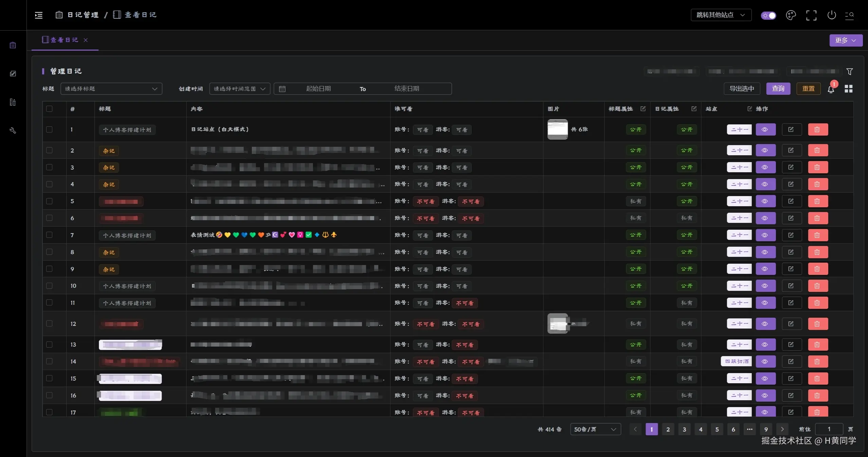Switch to the grid layout view icon
The height and width of the screenshot is (457, 868).
[849, 89]
